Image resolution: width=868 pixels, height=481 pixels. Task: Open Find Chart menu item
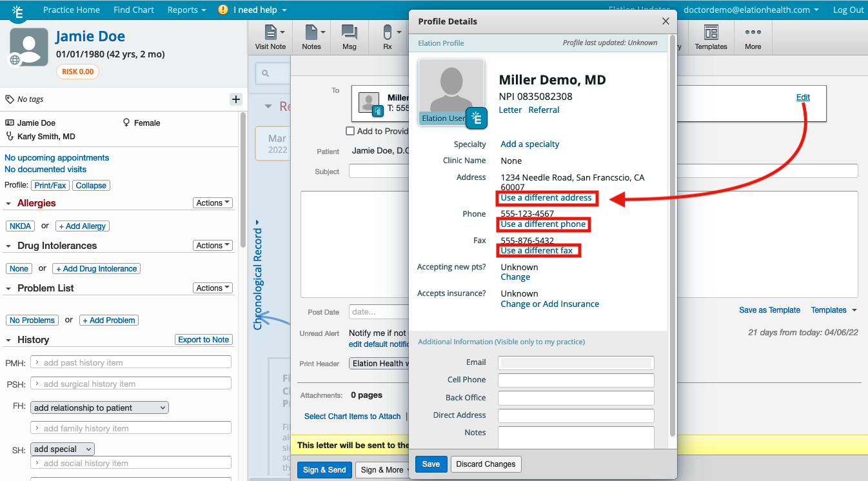click(133, 10)
